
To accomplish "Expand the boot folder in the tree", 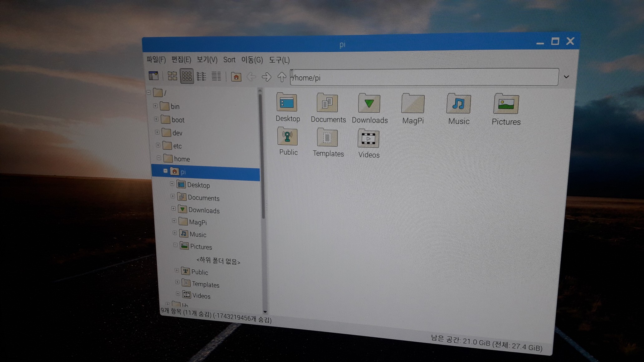I will pos(156,119).
